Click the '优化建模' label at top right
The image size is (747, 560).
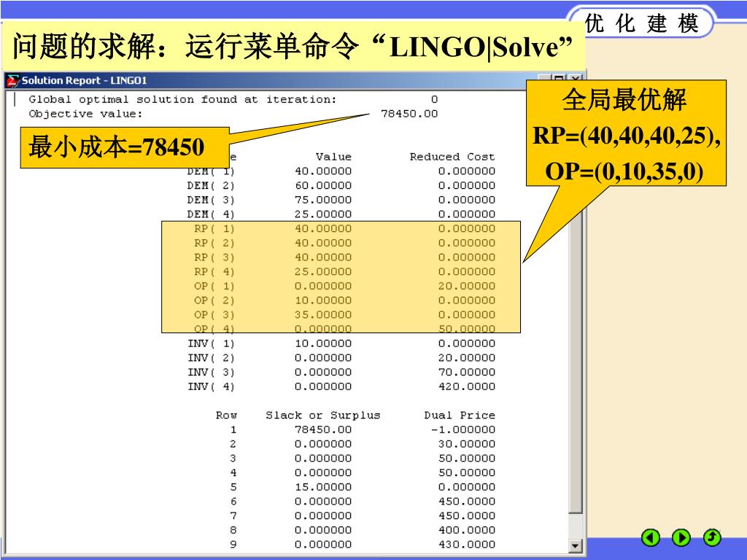[x=641, y=23]
